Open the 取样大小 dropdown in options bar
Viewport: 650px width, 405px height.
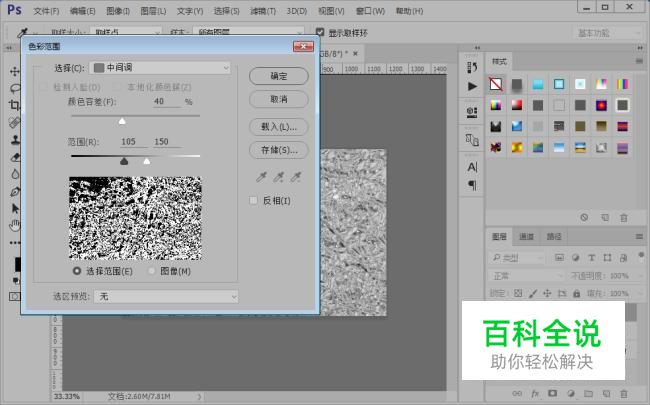(125, 32)
